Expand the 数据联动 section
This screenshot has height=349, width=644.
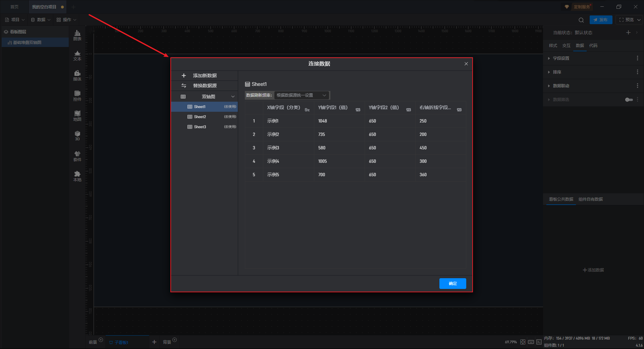[561, 86]
